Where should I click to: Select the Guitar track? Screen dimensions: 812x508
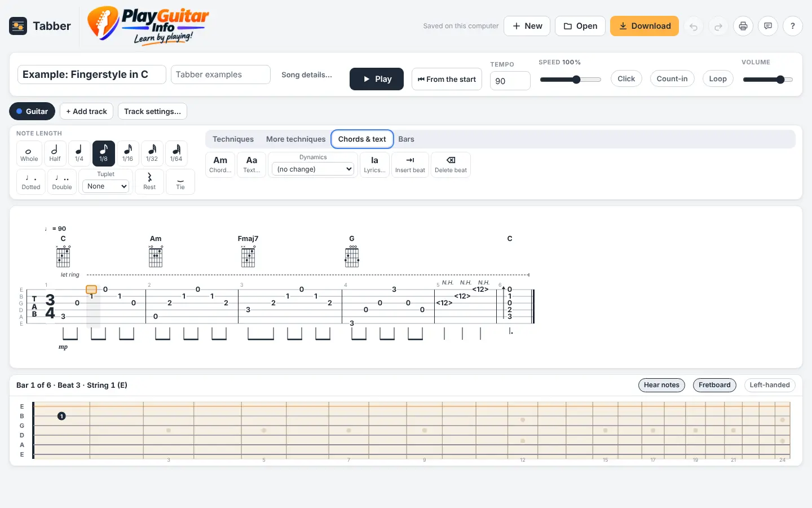coord(32,111)
